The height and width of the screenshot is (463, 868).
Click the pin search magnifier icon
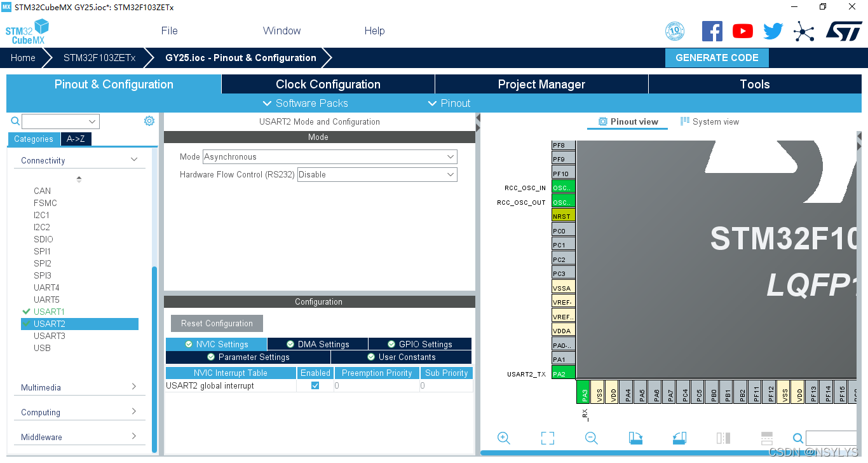click(x=798, y=438)
